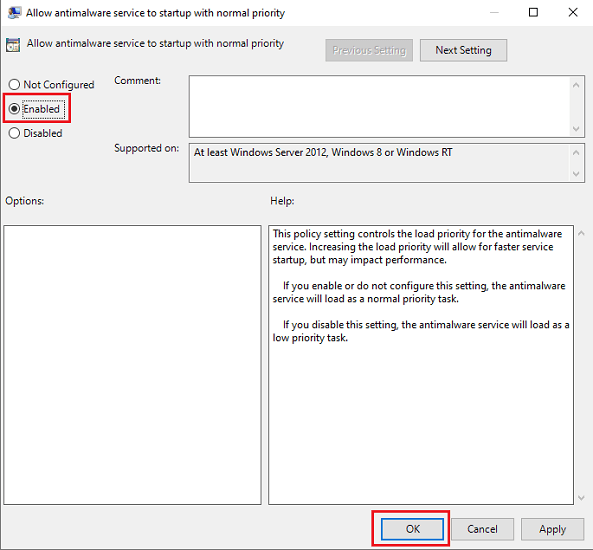This screenshot has width=593, height=550.
Task: Click the 'Supported on:' label
Action: point(147,148)
